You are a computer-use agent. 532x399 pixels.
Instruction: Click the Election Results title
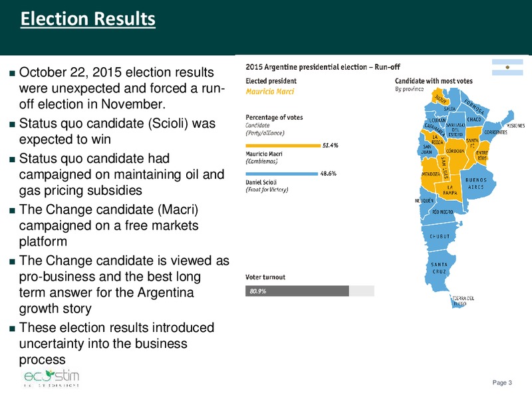point(88,19)
